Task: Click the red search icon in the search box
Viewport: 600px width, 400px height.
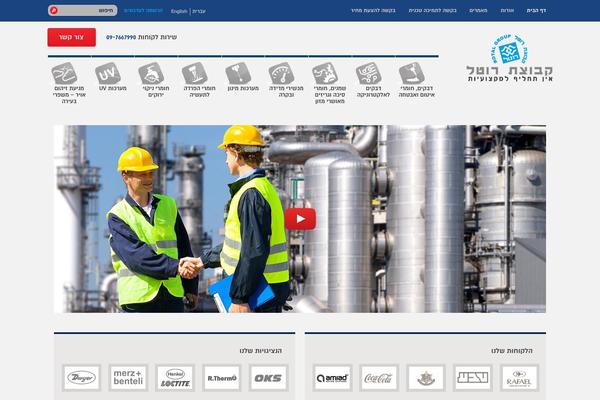Action: [54, 10]
